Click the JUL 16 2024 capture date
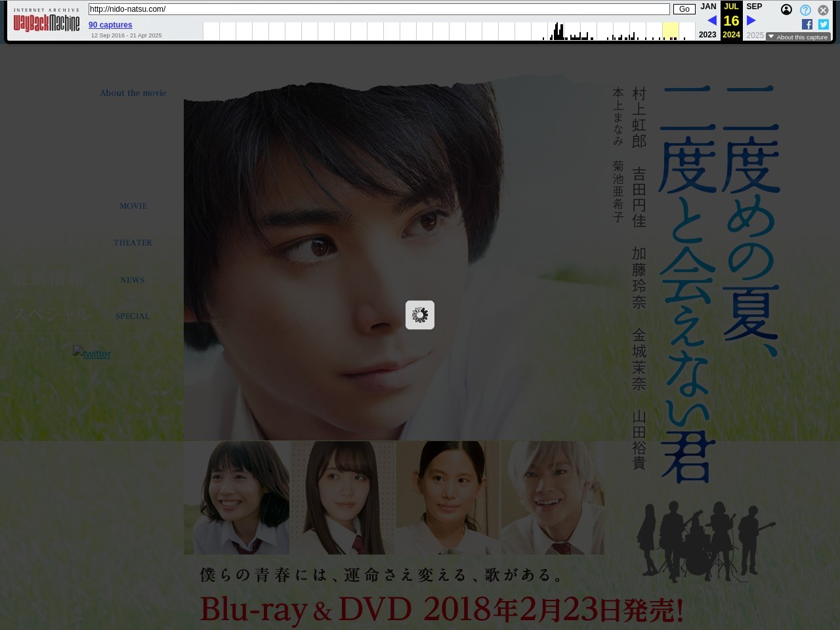 point(731,20)
